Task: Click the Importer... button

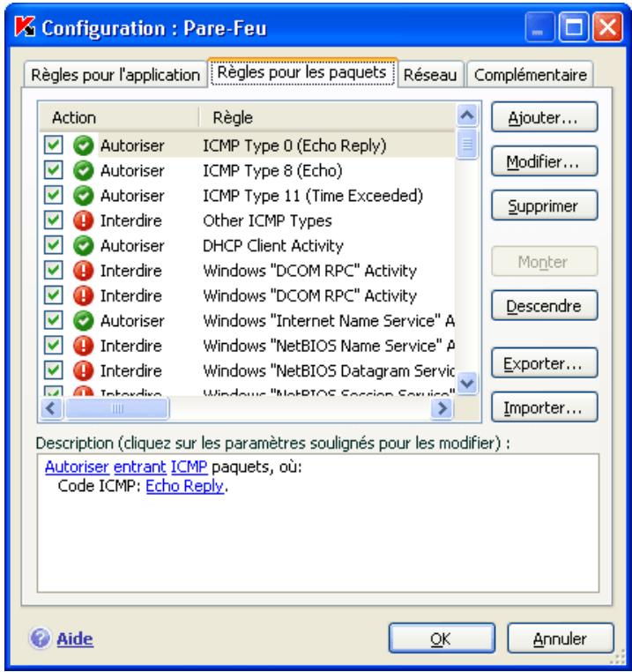Action: 544,407
